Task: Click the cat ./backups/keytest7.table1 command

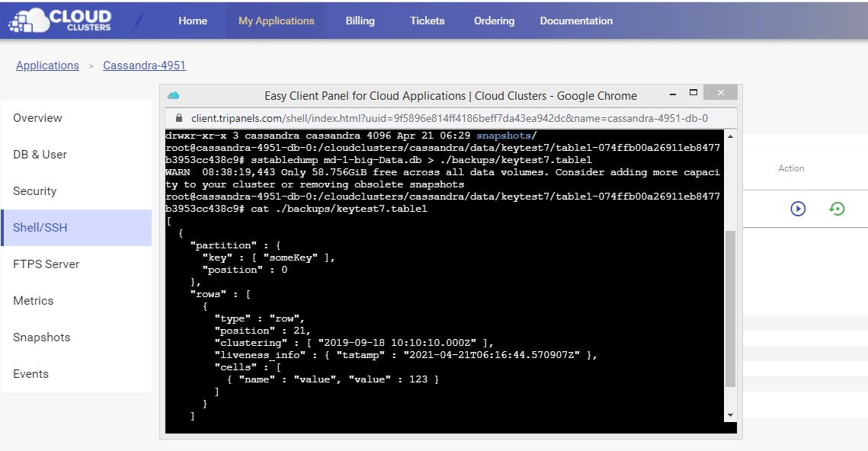Action: pos(339,209)
